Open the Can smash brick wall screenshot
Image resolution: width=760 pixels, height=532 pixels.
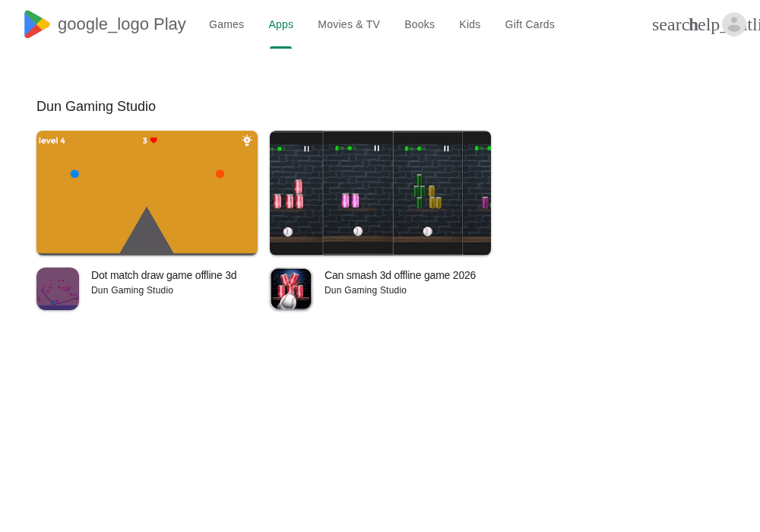coord(381,193)
